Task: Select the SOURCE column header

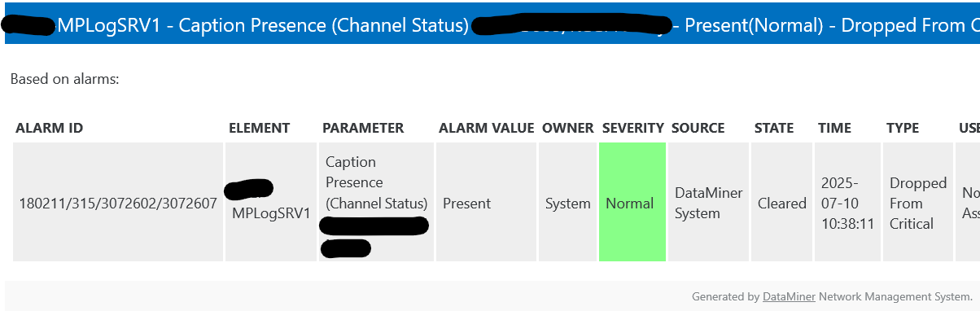Action: coord(698,128)
